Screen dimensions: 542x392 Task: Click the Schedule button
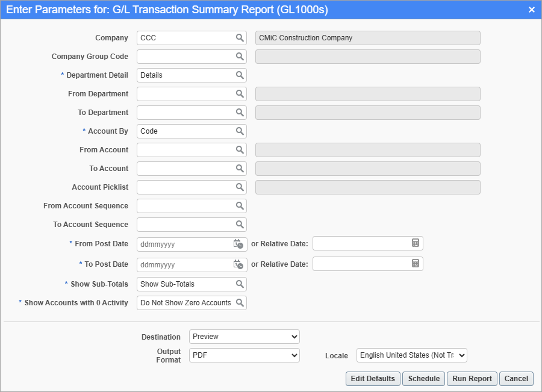pyautogui.click(x=424, y=379)
